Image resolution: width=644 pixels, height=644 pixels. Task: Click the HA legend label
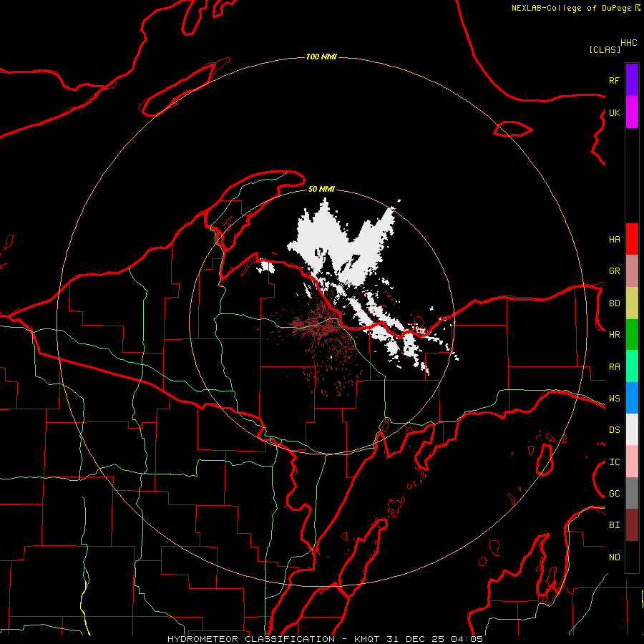point(614,240)
